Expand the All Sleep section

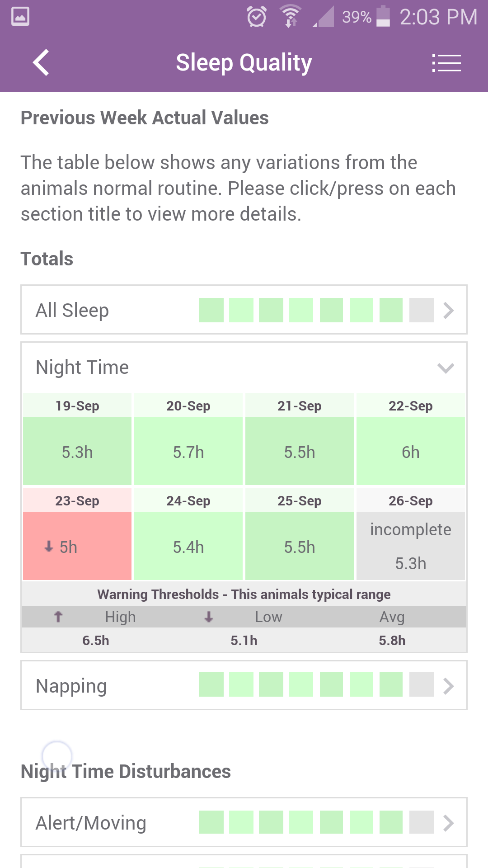[448, 311]
